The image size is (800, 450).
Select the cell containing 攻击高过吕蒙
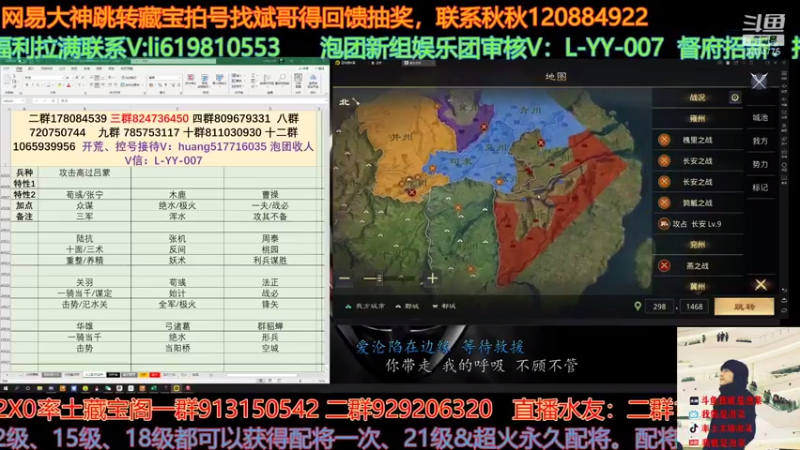84,173
